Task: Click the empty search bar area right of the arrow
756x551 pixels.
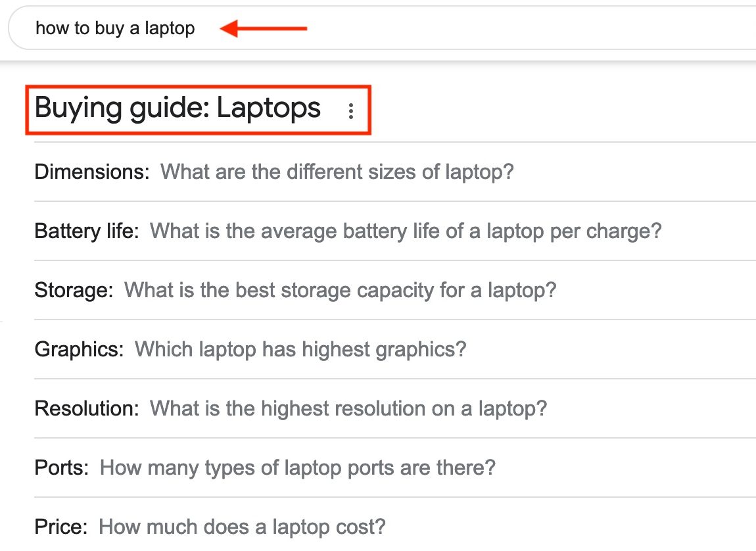Action: (x=526, y=28)
